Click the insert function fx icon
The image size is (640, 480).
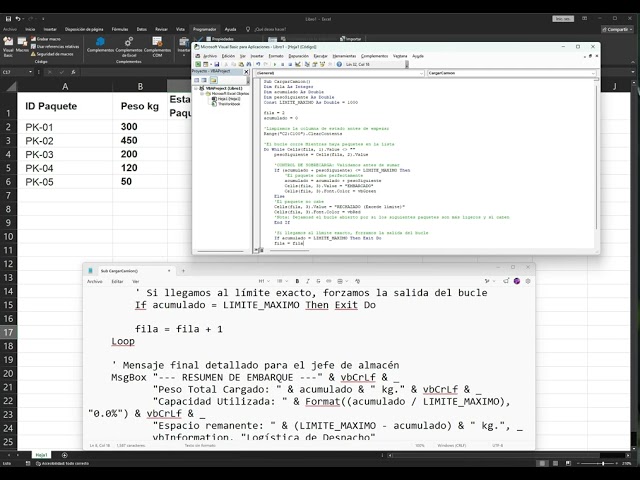tap(73, 72)
